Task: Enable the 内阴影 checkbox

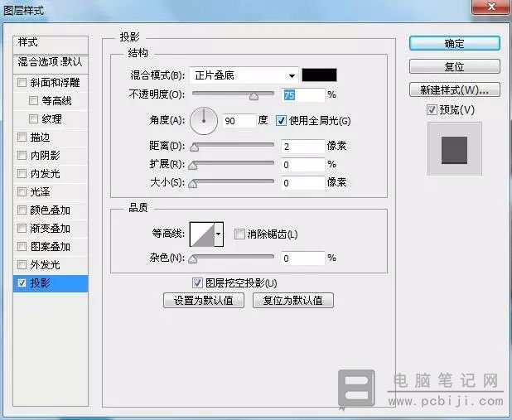Action: click(x=22, y=155)
